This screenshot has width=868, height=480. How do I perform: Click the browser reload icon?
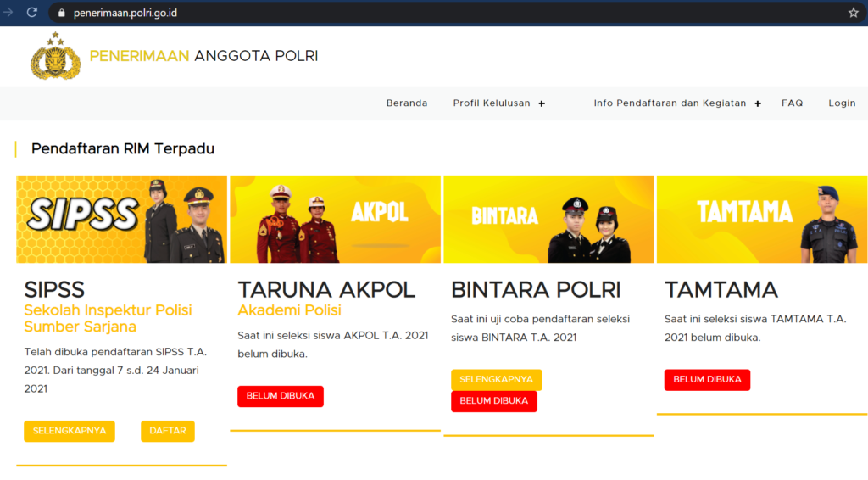pyautogui.click(x=32, y=13)
